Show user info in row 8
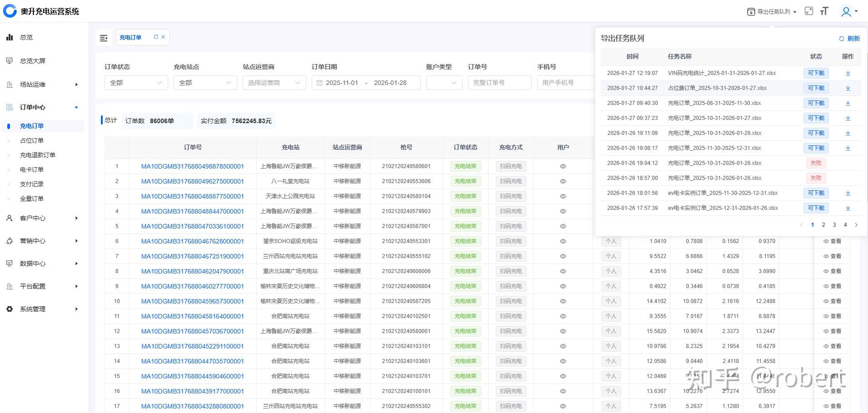 (x=563, y=271)
